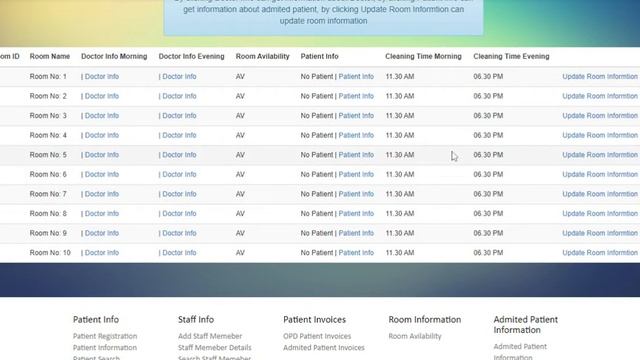Open morning Doctor Info for Room No: 3

(102, 116)
